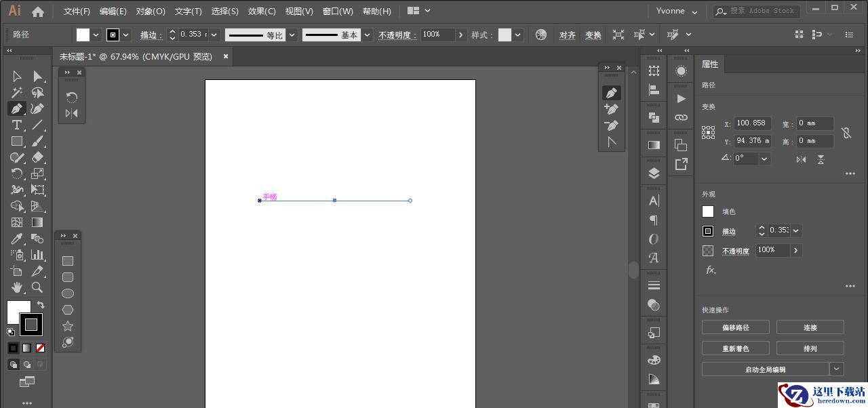Select the Selection (black arrow) tool
Image resolution: width=868 pixels, height=408 pixels.
(x=17, y=77)
